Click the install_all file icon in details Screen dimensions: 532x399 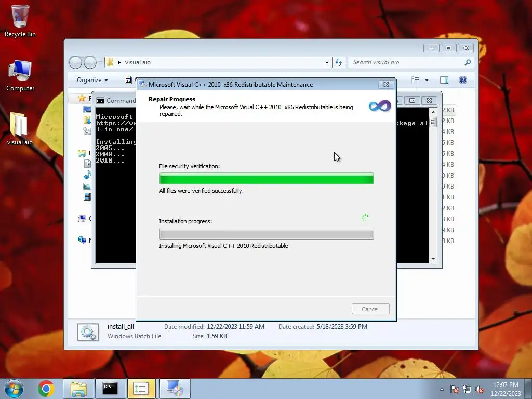pyautogui.click(x=88, y=332)
